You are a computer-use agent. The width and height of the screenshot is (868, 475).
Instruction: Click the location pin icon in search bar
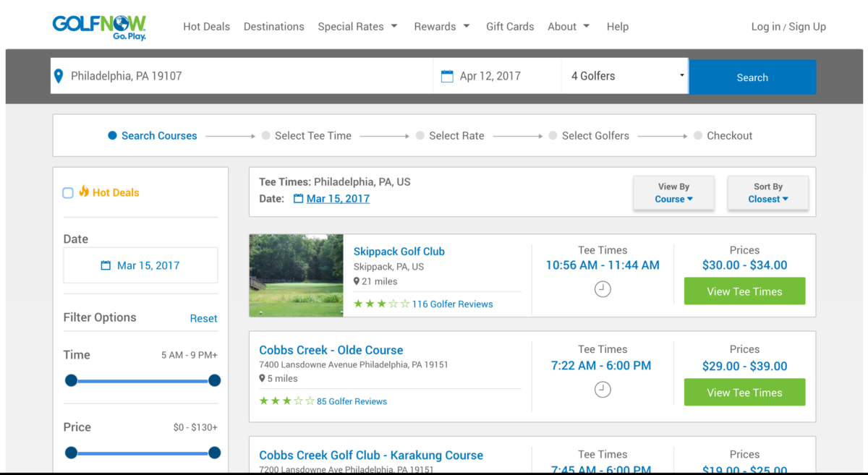click(x=59, y=76)
